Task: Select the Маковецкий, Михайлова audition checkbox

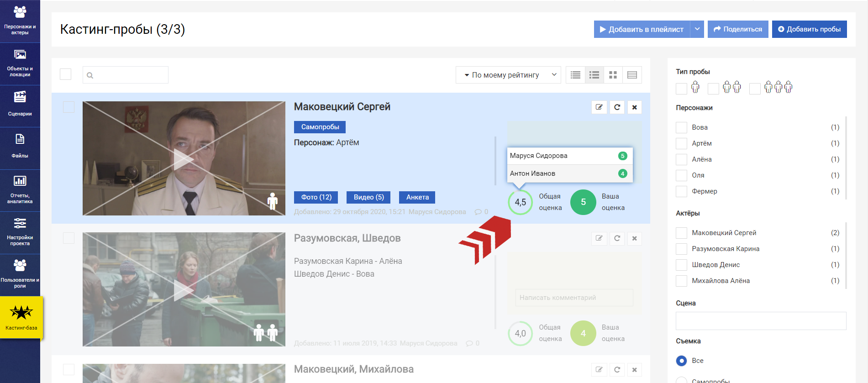Action: 68,369
